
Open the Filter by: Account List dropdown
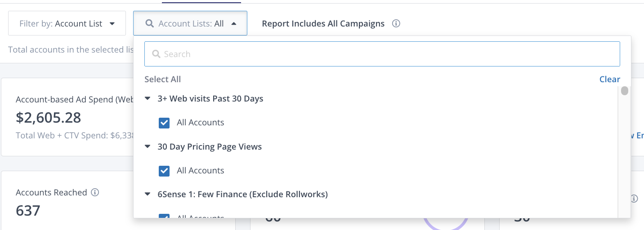coord(67,23)
